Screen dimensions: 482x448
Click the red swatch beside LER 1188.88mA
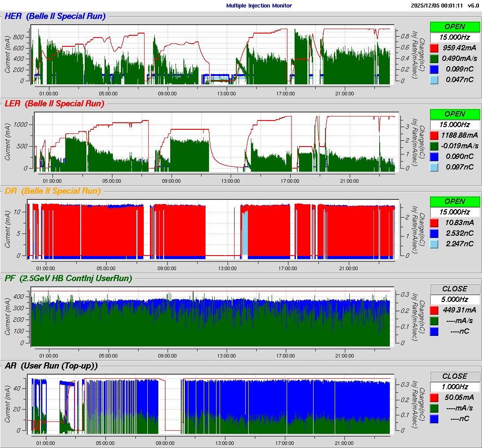coord(434,135)
